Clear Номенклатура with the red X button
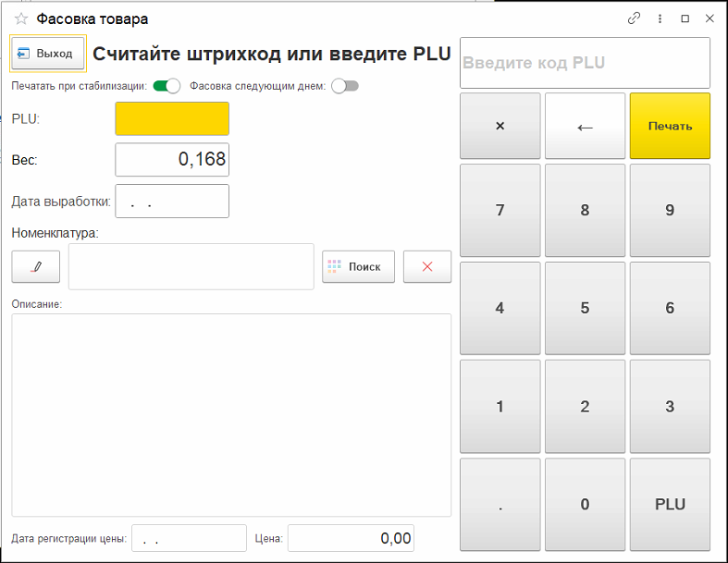 click(427, 266)
